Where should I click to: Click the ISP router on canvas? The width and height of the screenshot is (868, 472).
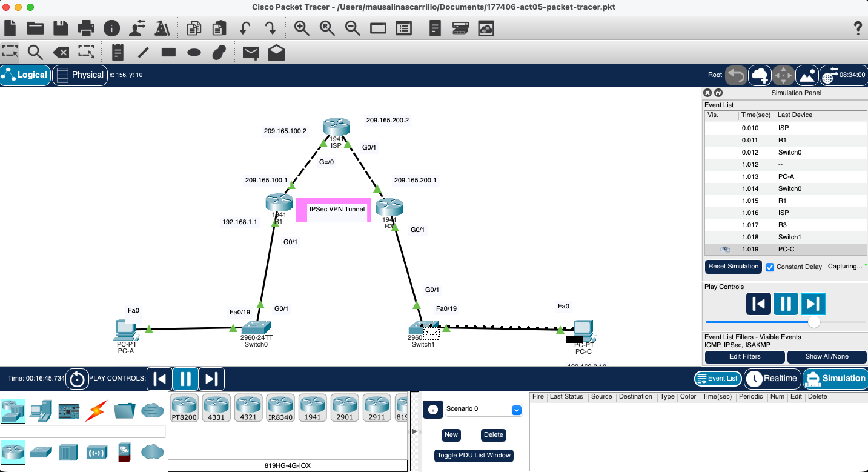[336, 128]
